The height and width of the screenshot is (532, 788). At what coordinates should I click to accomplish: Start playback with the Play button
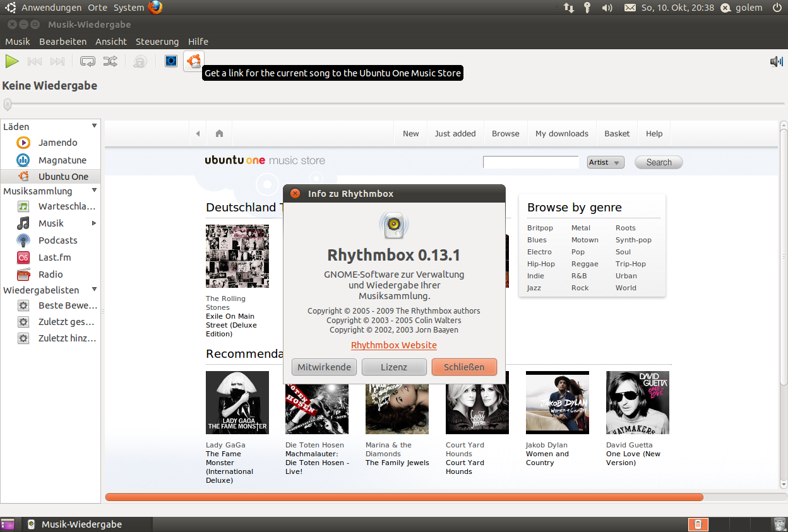click(12, 61)
